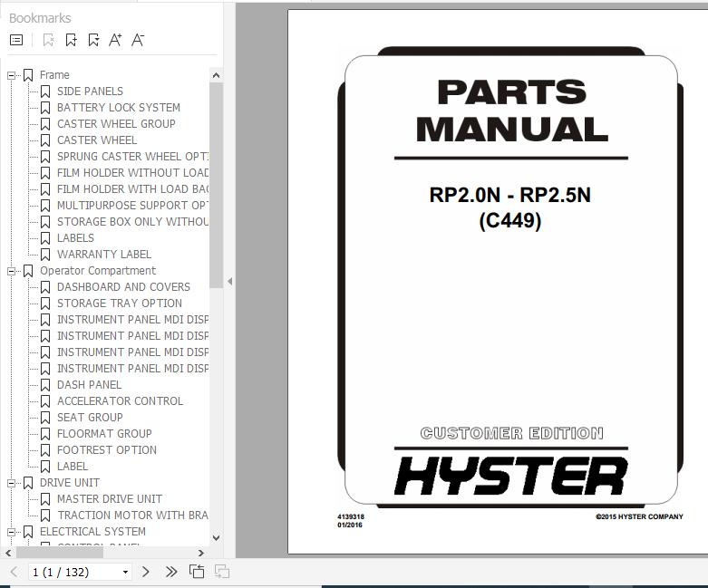
Task: Increase bookmark text size with A+ icon
Action: click(116, 40)
